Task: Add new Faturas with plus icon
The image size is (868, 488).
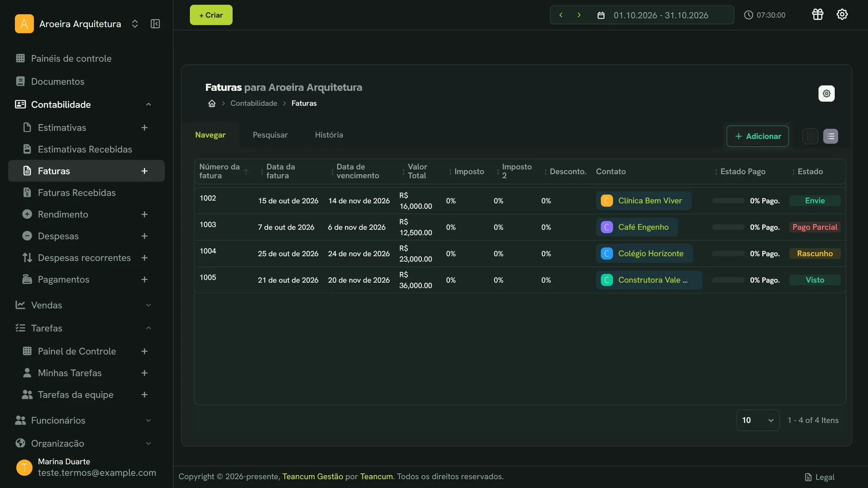Action: point(144,171)
